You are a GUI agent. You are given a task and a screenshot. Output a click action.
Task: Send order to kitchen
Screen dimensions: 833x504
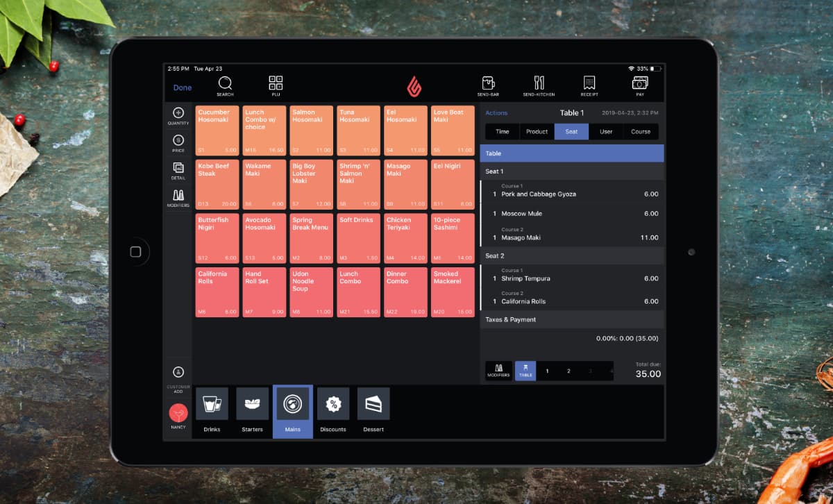[539, 87]
